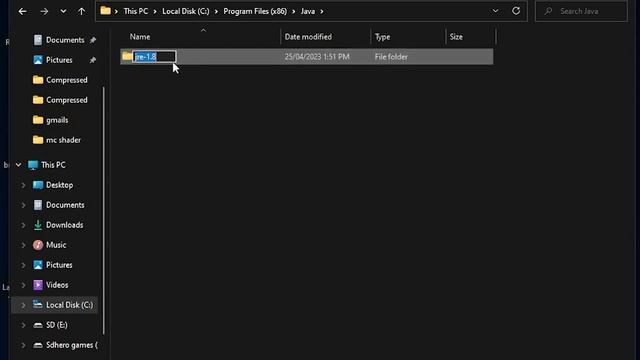Viewport: 640px width, 360px height.
Task: Refresh the Java folder view
Action: 516,11
